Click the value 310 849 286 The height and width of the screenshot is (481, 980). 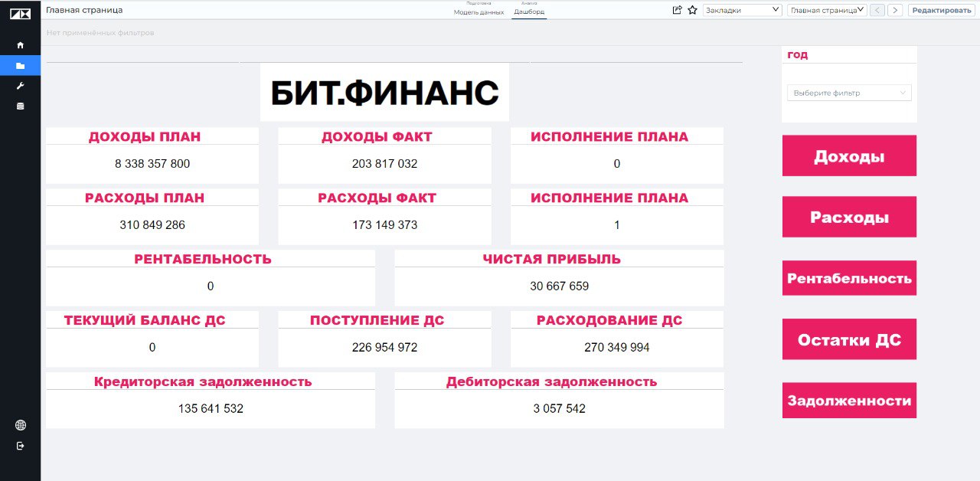point(152,225)
